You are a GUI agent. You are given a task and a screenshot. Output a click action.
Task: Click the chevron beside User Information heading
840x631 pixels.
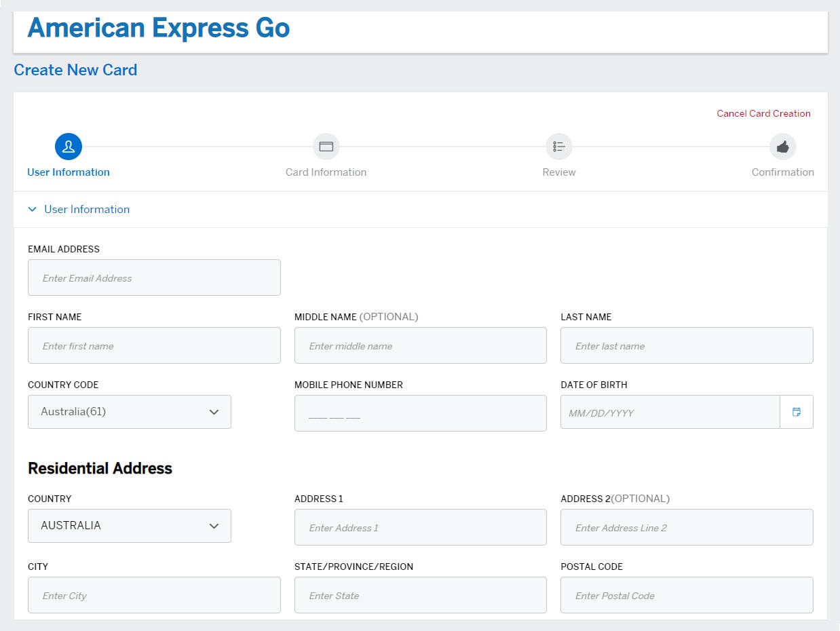tap(33, 209)
